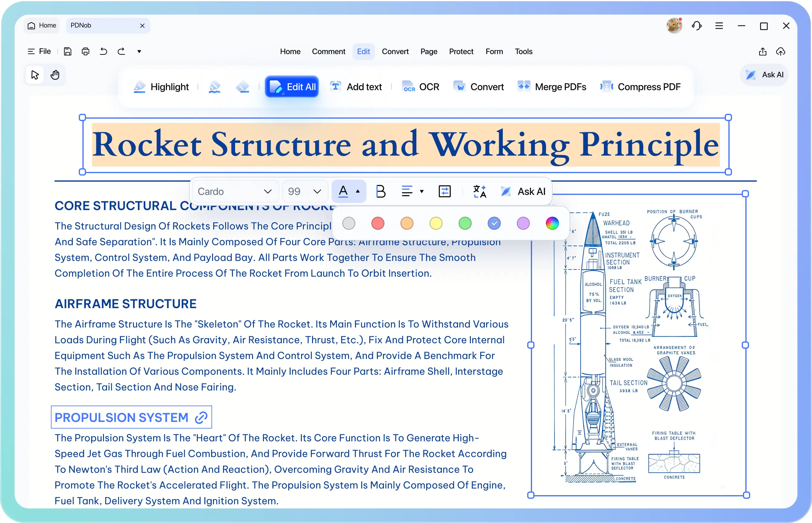812x523 pixels.
Task: Toggle Bold formatting
Action: [381, 192]
